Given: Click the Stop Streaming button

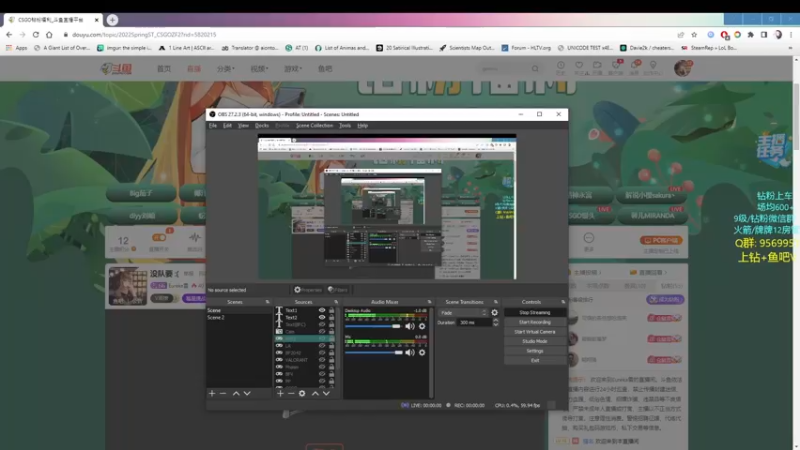Looking at the screenshot, I should pyautogui.click(x=535, y=312).
